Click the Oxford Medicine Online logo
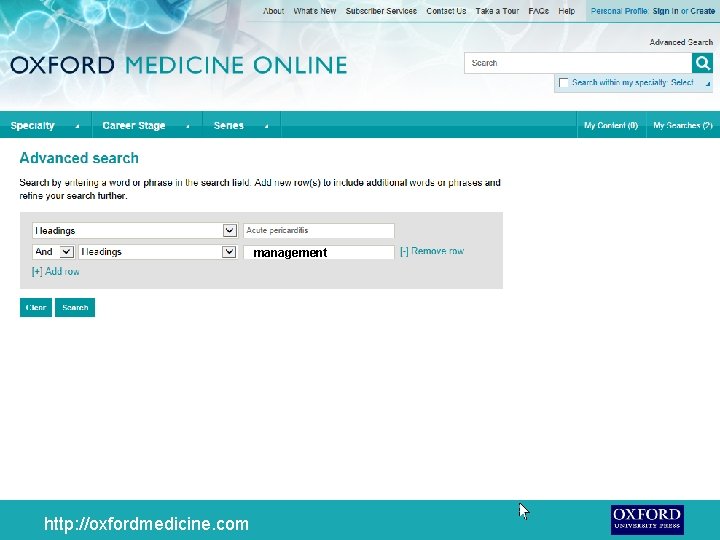 click(x=179, y=65)
